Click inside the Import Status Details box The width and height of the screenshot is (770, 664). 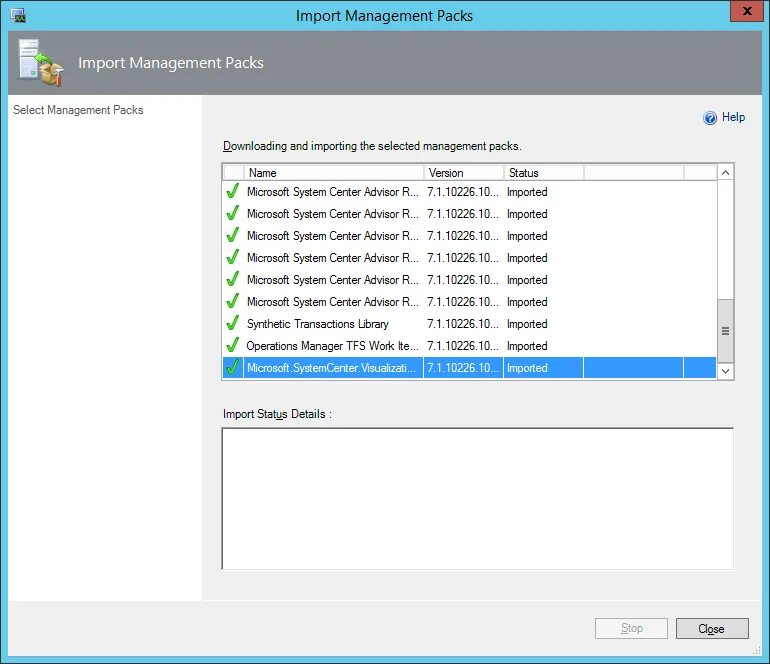pyautogui.click(x=478, y=499)
